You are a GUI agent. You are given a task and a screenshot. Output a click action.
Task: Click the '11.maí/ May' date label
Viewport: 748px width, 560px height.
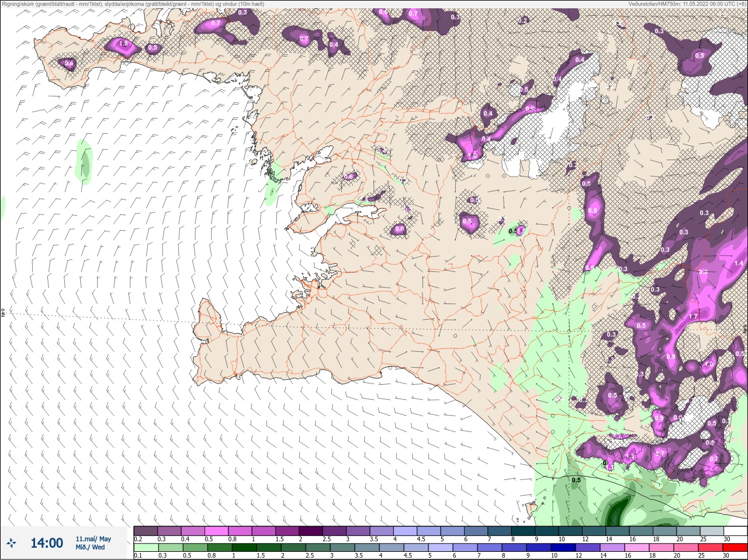tap(93, 539)
